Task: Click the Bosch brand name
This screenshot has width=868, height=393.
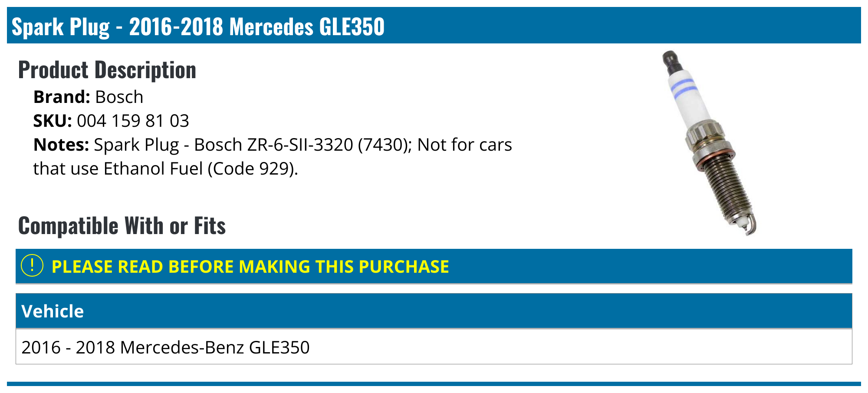Action: tap(119, 97)
